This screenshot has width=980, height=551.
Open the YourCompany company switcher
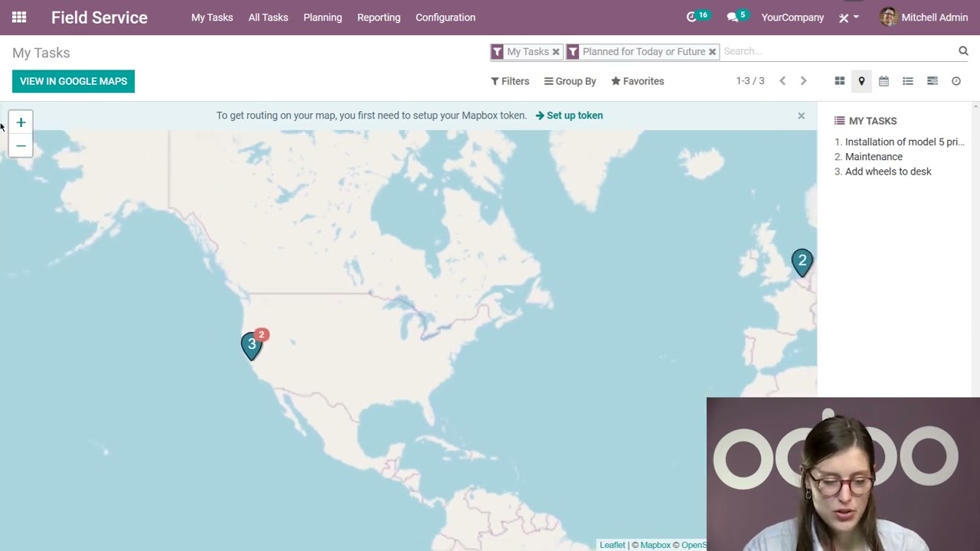[792, 18]
